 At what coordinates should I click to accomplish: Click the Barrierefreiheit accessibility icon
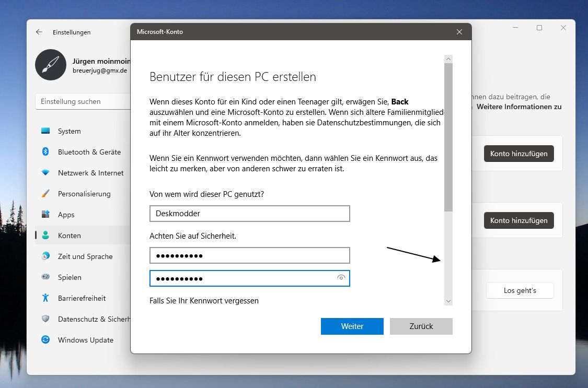45,298
